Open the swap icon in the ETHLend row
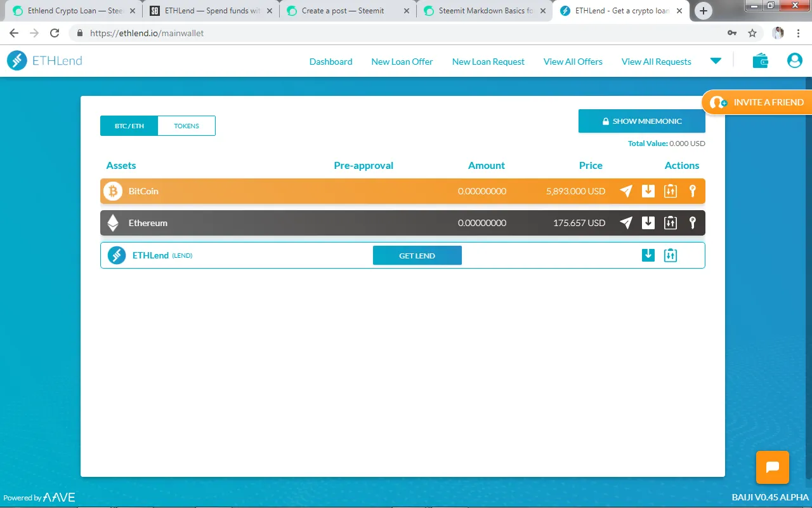Screen dimensions: 812x508 click(x=671, y=255)
